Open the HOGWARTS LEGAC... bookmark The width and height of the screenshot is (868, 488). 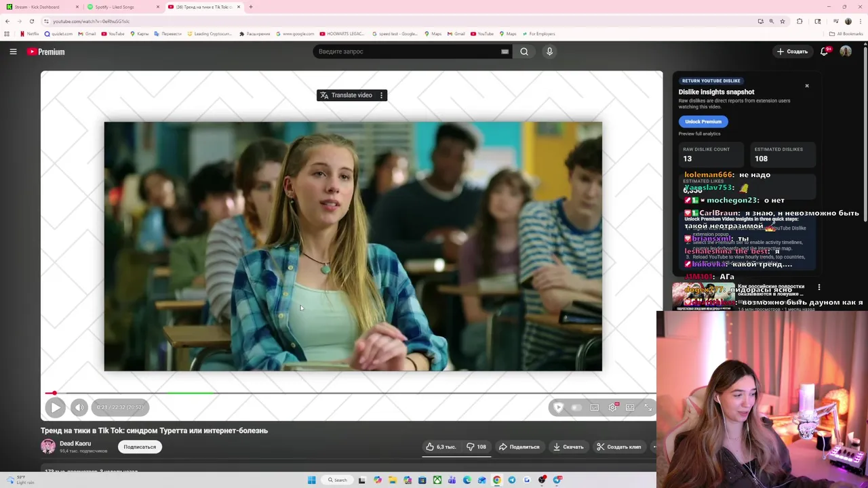(342, 34)
